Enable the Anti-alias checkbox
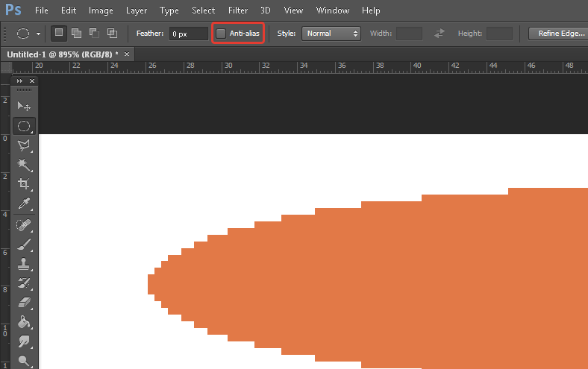The image size is (588, 369). click(221, 34)
